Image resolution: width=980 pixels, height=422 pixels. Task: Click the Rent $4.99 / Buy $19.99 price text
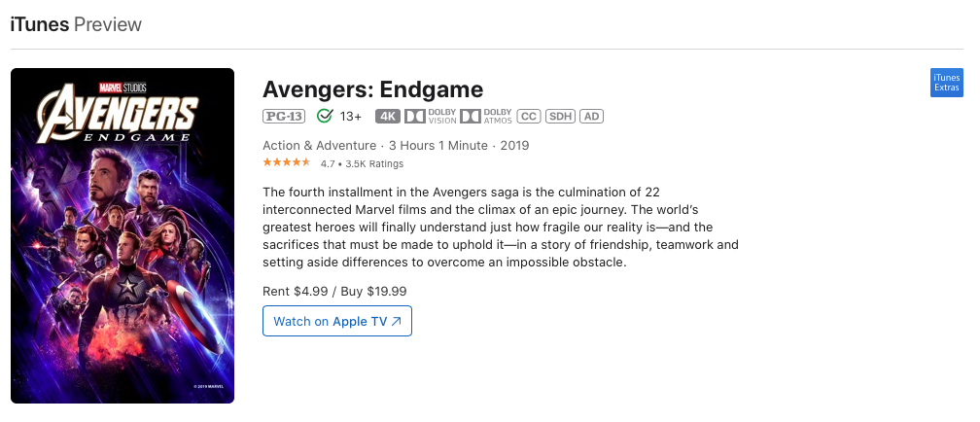pos(334,291)
